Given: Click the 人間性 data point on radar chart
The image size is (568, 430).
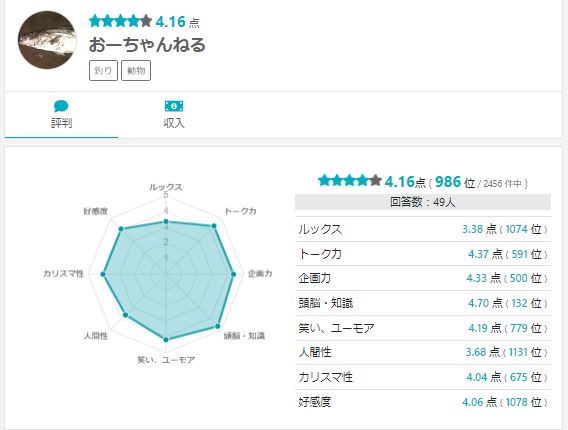Looking at the screenshot, I should coord(126,315).
